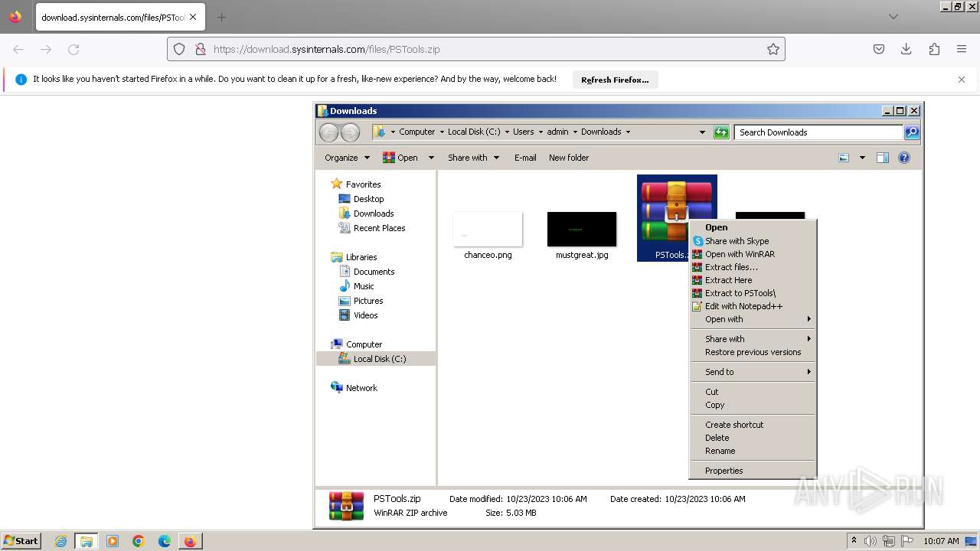
Task: Click the shield tracking protection icon
Action: point(179,49)
